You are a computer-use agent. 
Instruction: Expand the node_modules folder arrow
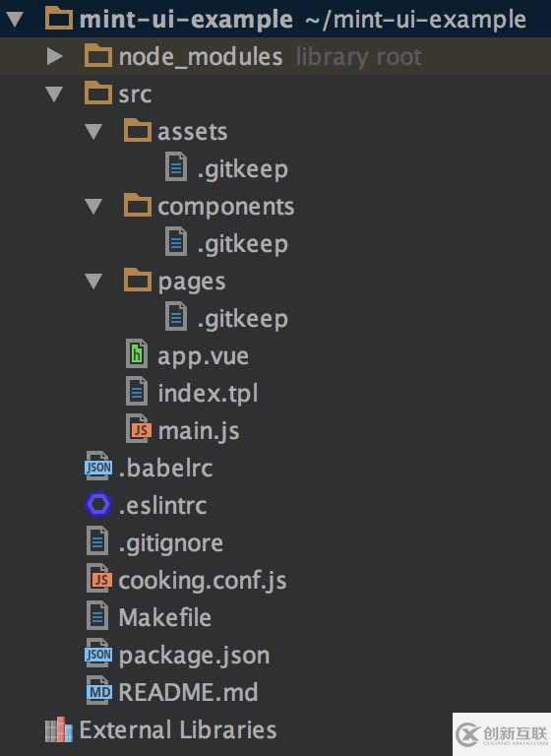pyautogui.click(x=54, y=56)
